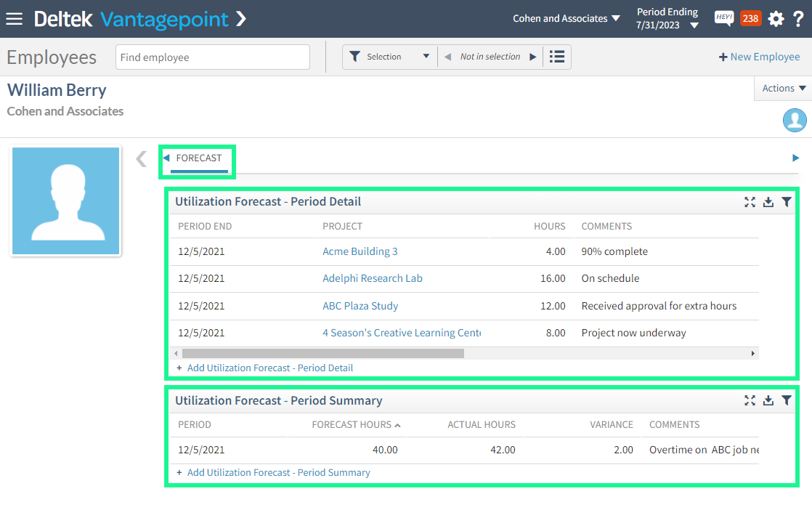Click the Comments header in Period Summary

pos(674,424)
